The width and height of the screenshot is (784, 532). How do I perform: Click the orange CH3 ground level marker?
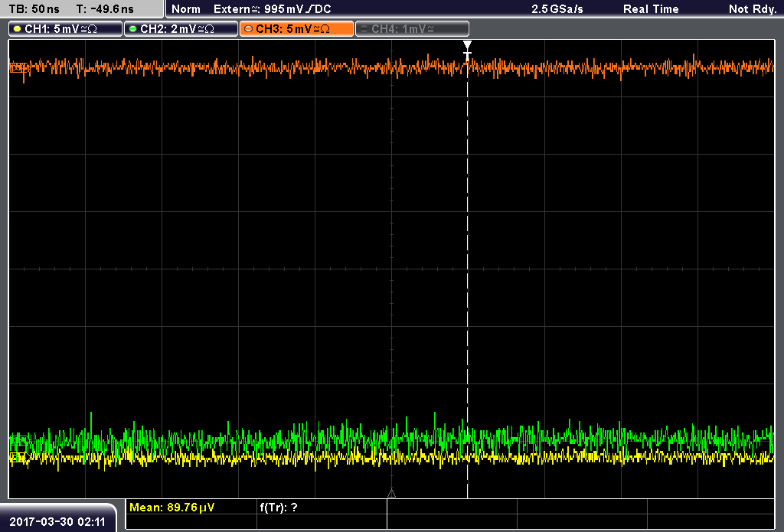(x=19, y=67)
